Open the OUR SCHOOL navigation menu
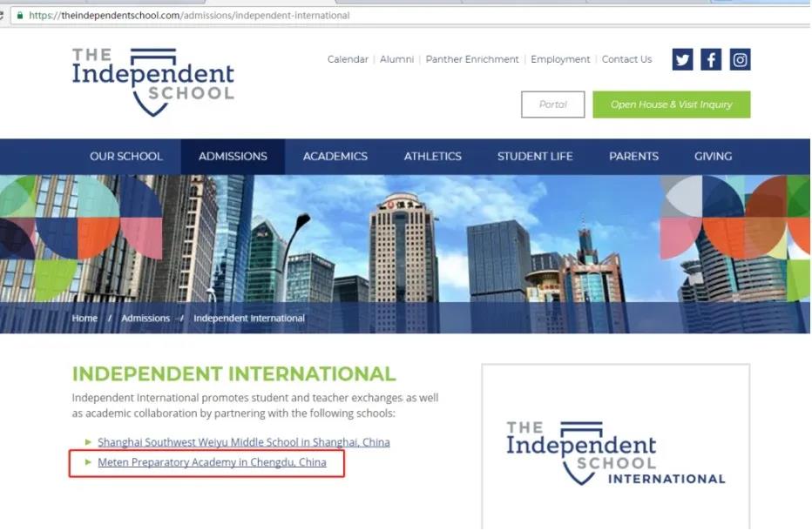The image size is (812, 531). point(126,157)
